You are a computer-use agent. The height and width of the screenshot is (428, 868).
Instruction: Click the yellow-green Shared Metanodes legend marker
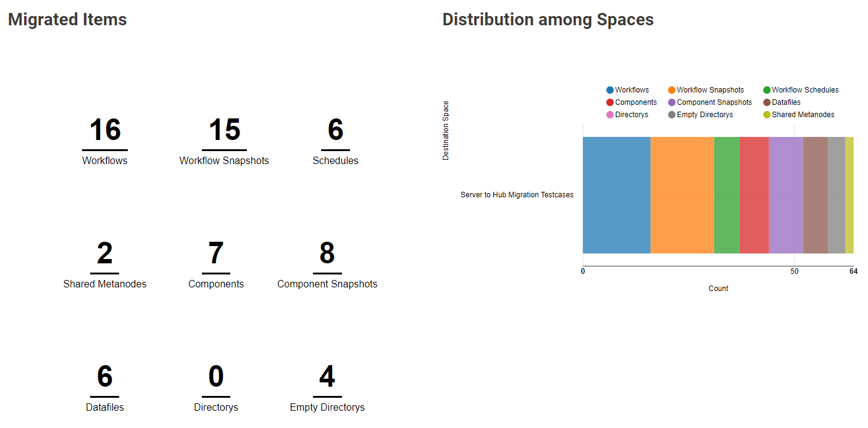[x=767, y=115]
